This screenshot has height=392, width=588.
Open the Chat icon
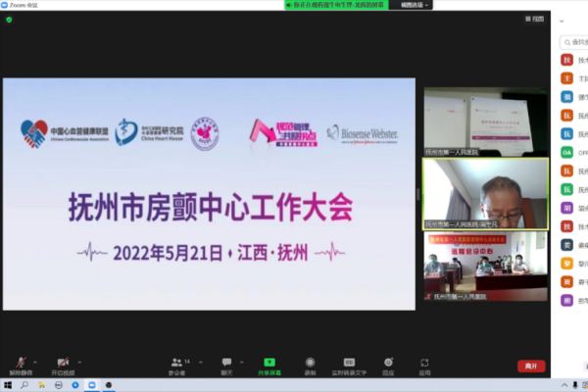point(226,364)
